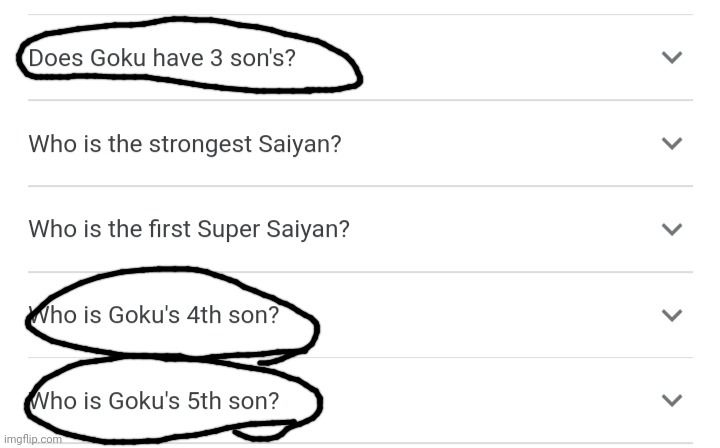Click the word "Goku" in the top question
720x448 pixels.
click(x=118, y=58)
